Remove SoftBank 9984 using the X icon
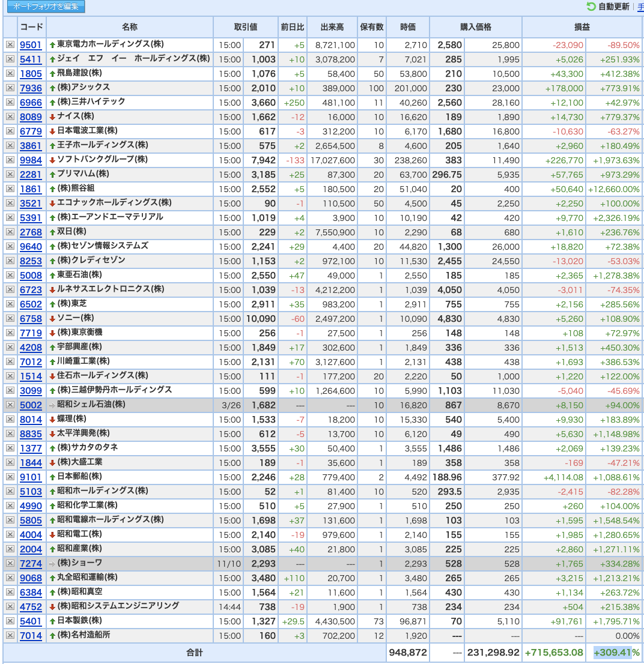 tap(10, 160)
